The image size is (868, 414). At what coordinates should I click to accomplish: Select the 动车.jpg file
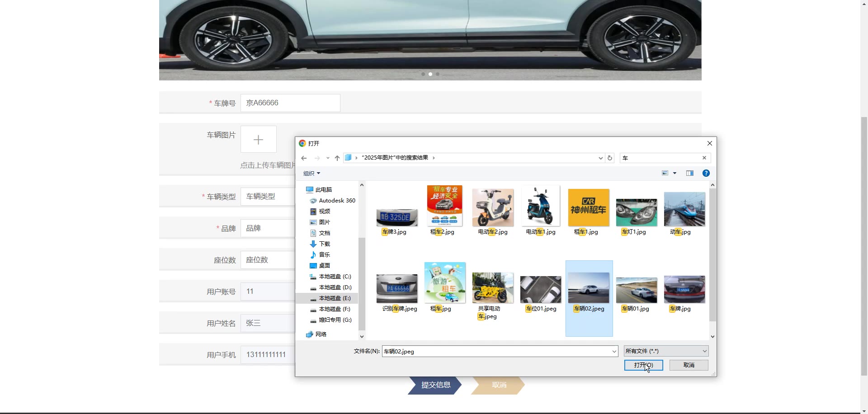(684, 214)
